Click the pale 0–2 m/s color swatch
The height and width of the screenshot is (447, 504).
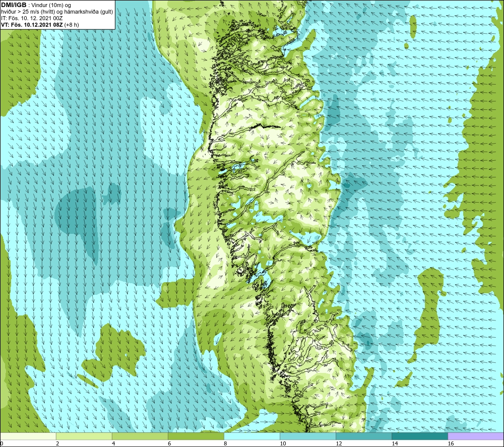click(x=28, y=436)
